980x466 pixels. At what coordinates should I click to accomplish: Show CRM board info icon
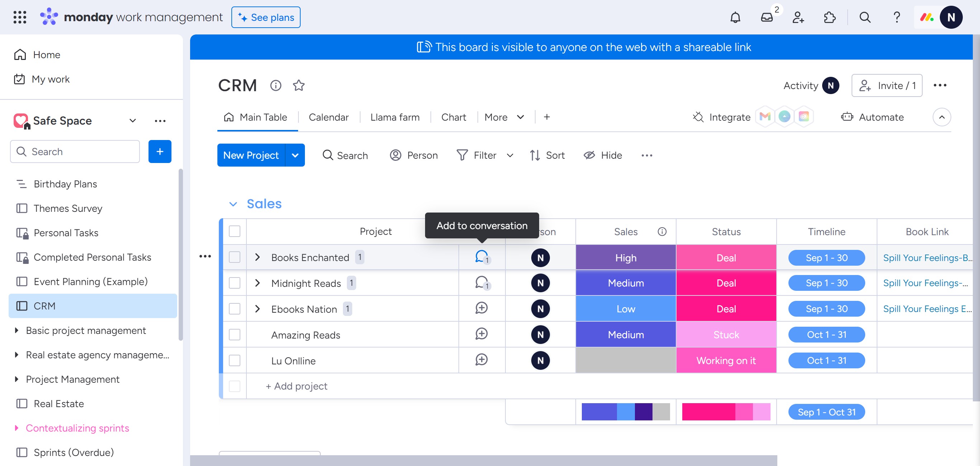(x=275, y=85)
